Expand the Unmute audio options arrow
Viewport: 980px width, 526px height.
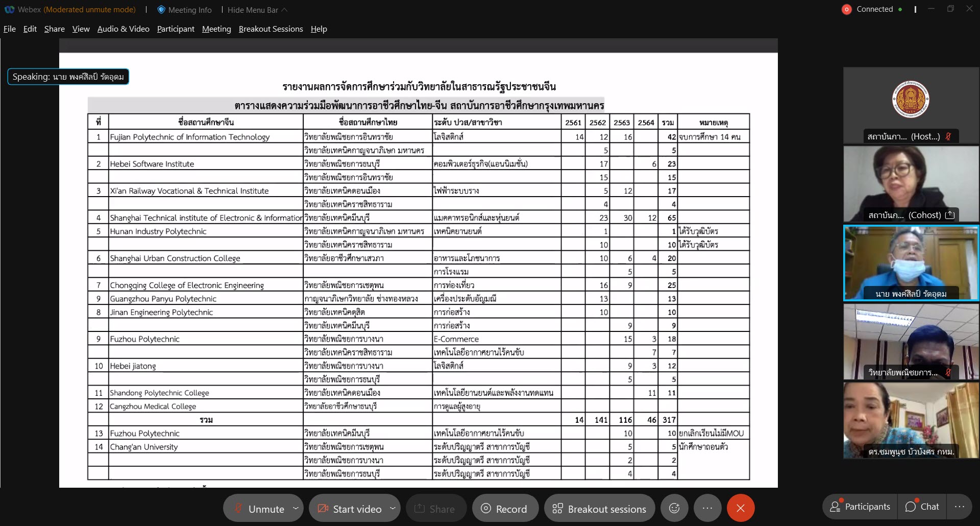[x=296, y=508]
